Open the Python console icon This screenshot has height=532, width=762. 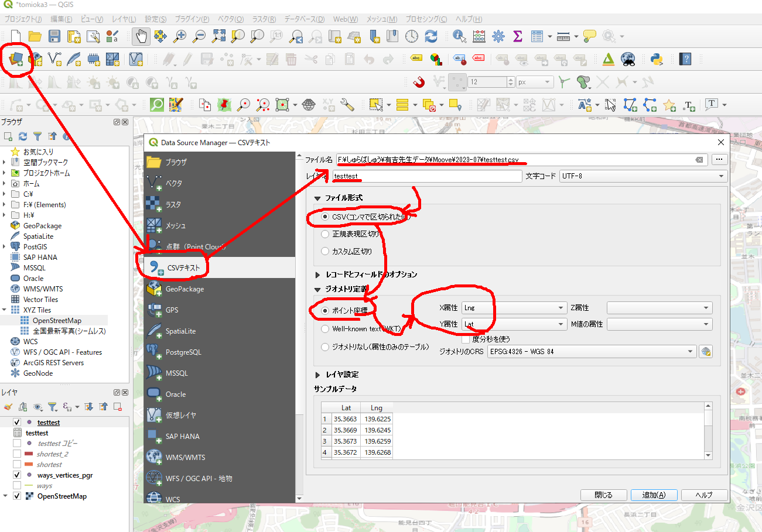coord(657,59)
